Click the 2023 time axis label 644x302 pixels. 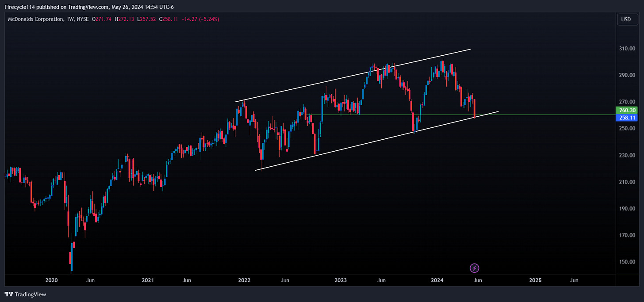(341, 280)
